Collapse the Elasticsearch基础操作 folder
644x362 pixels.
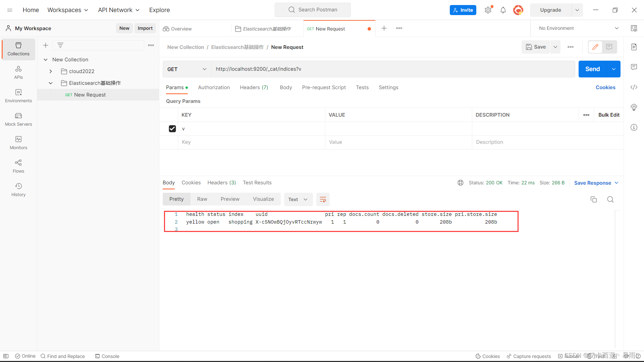click(51, 83)
